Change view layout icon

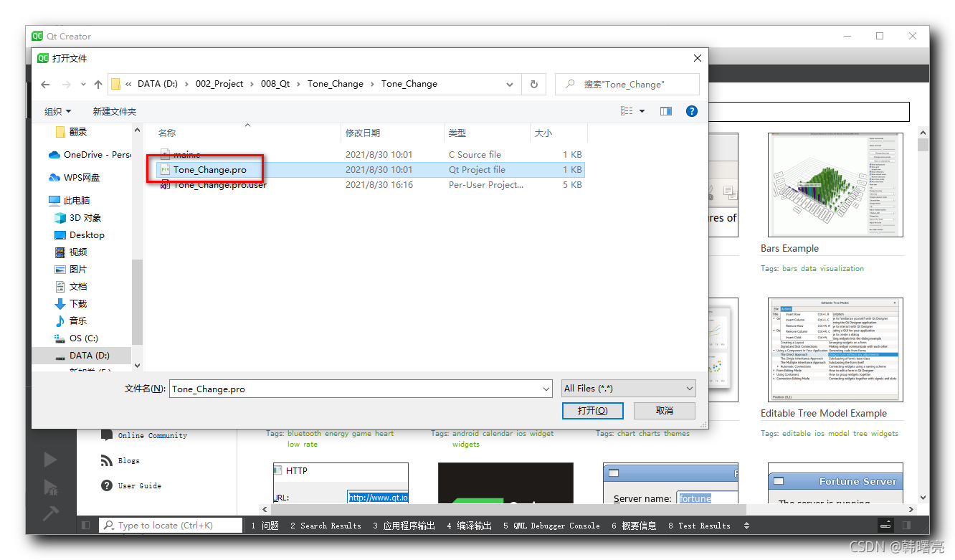click(x=627, y=111)
